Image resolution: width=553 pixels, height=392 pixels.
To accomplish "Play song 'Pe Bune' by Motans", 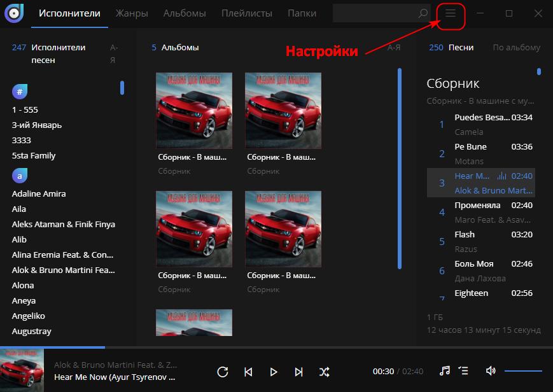I will tap(481, 154).
